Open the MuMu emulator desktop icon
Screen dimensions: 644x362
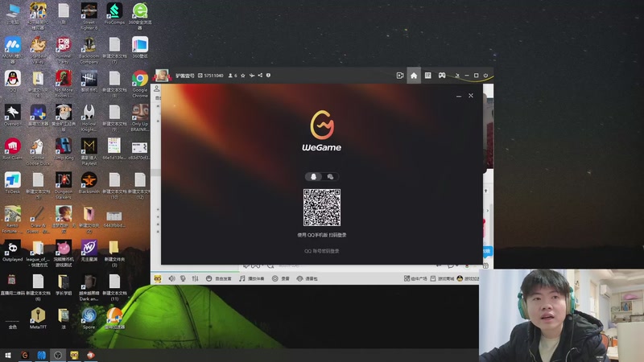[13, 50]
